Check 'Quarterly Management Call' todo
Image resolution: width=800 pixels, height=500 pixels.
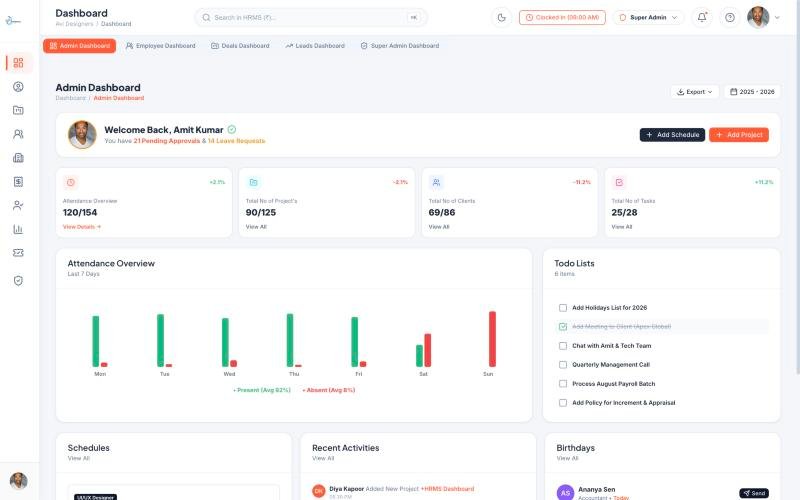pos(563,365)
